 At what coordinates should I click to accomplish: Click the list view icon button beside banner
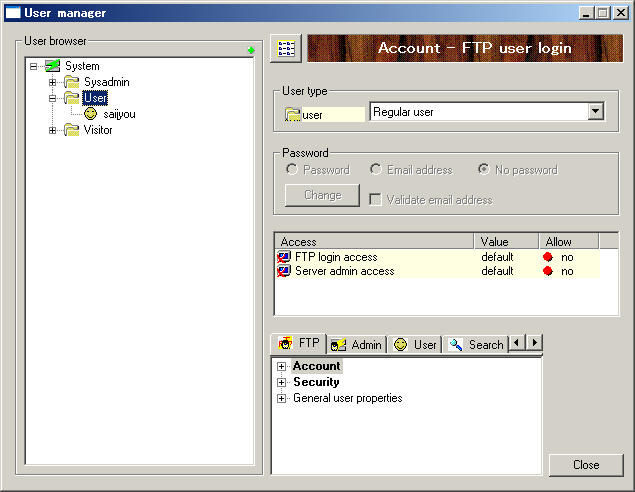[286, 49]
